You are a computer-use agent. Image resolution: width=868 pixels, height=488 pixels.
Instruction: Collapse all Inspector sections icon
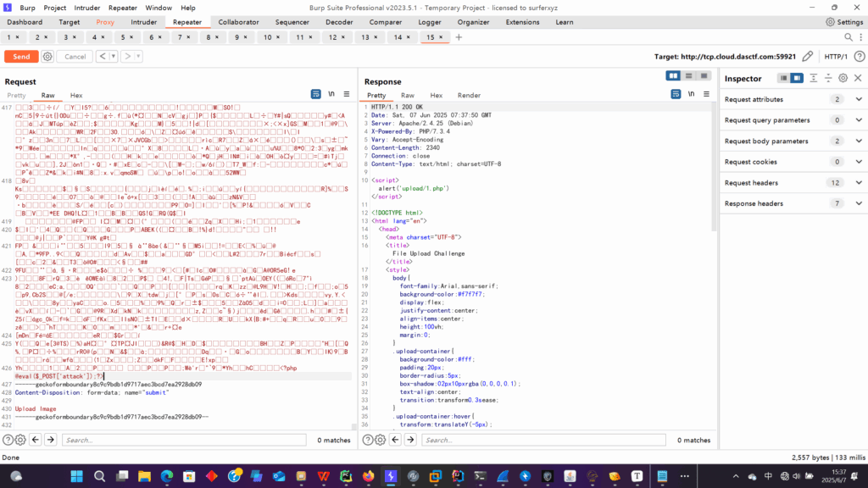pos(828,78)
